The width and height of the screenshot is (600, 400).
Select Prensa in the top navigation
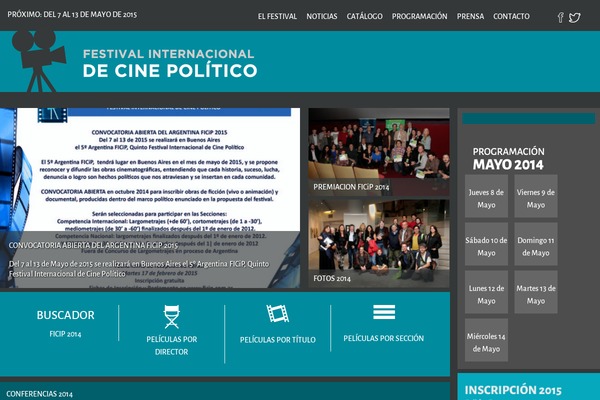[470, 16]
